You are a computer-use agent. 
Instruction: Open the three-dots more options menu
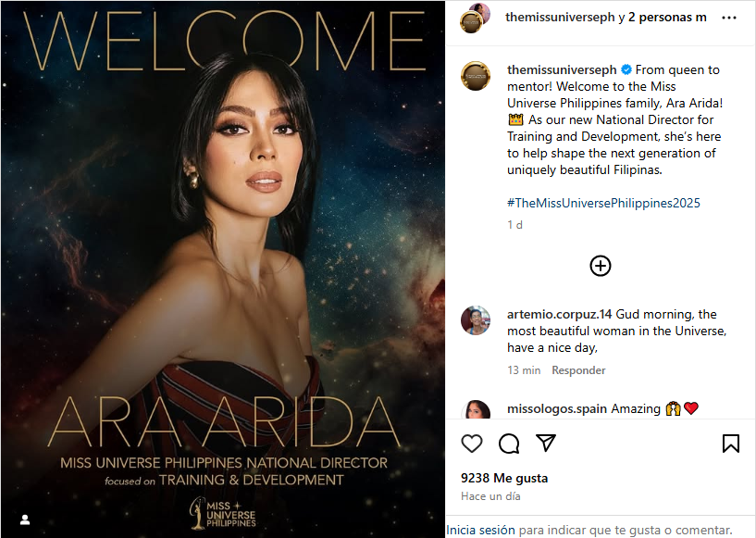point(728,18)
